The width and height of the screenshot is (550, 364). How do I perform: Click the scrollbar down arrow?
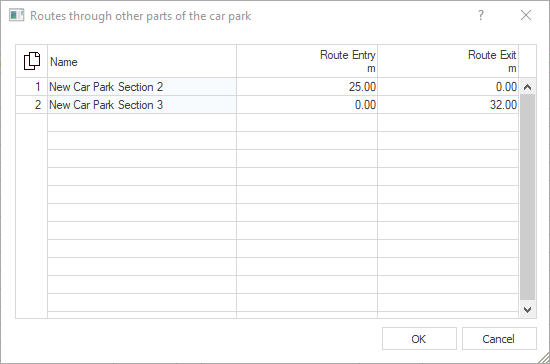pyautogui.click(x=527, y=310)
